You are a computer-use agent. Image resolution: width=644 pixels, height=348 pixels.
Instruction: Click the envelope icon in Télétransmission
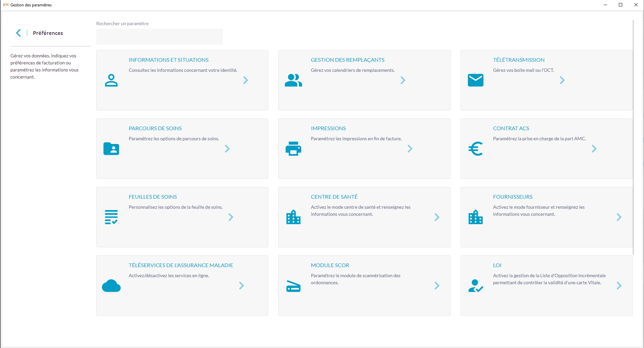tap(475, 80)
